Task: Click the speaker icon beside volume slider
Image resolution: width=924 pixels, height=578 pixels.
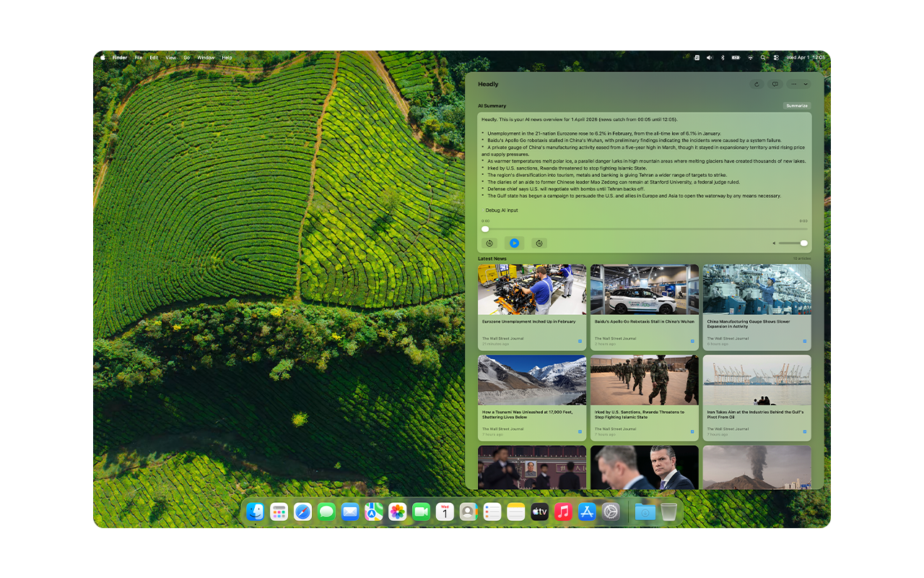Action: 774,243
